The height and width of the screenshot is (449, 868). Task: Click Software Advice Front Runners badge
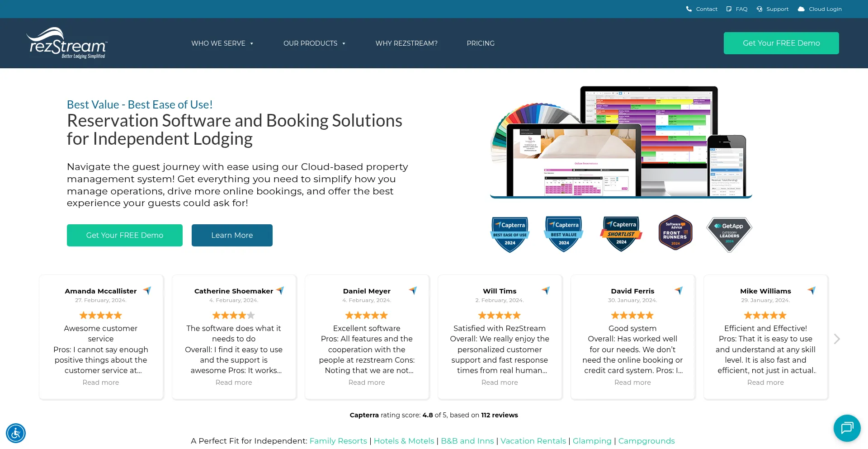tap(675, 232)
